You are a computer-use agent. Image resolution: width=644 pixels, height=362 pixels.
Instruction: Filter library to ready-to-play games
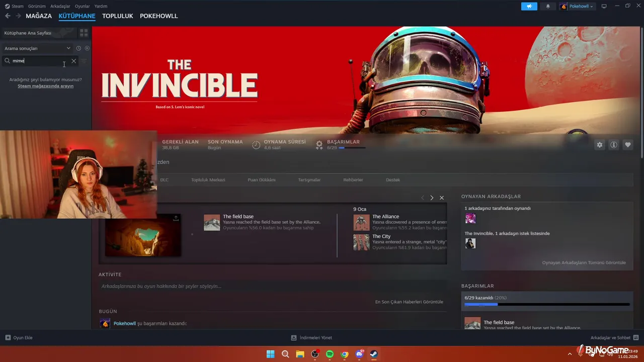point(87,48)
